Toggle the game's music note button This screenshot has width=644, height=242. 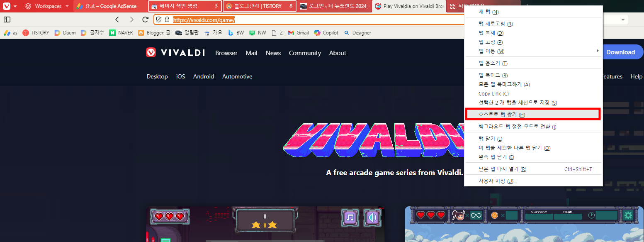point(350,218)
